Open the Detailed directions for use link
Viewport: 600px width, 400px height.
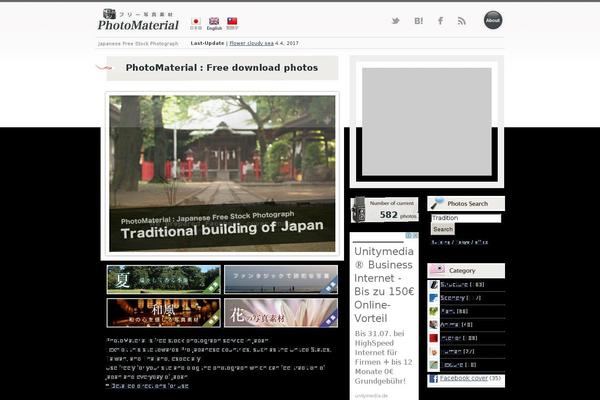pos(148,386)
